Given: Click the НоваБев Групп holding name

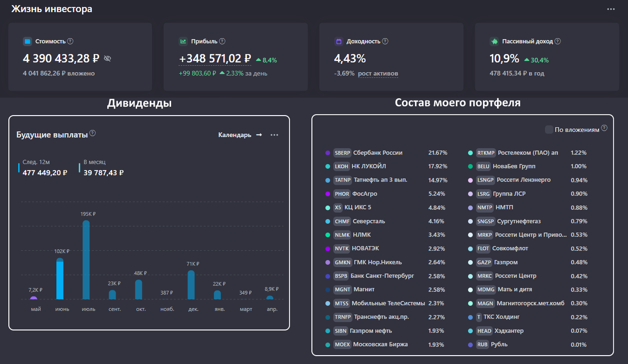Looking at the screenshot, I should pyautogui.click(x=514, y=166).
